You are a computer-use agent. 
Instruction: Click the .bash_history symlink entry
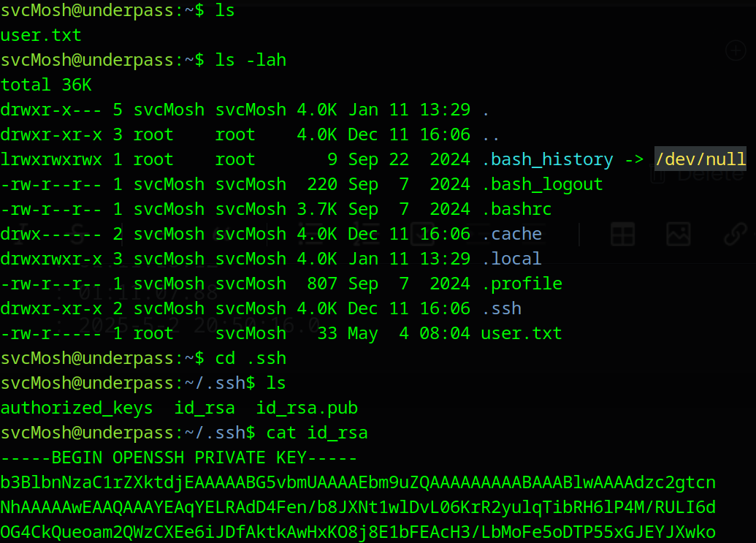point(549,159)
